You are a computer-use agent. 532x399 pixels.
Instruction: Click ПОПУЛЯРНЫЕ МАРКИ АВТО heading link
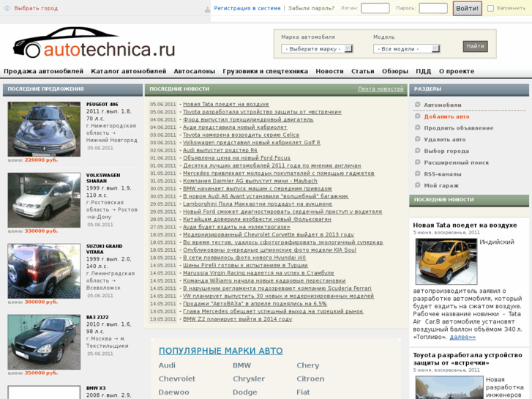(221, 351)
